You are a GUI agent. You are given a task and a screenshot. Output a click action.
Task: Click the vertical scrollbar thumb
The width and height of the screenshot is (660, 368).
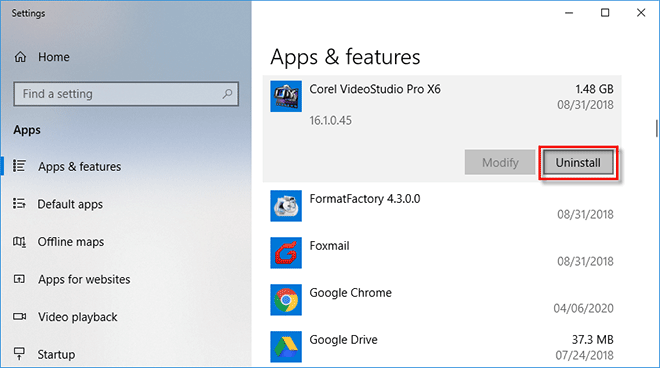(x=656, y=128)
